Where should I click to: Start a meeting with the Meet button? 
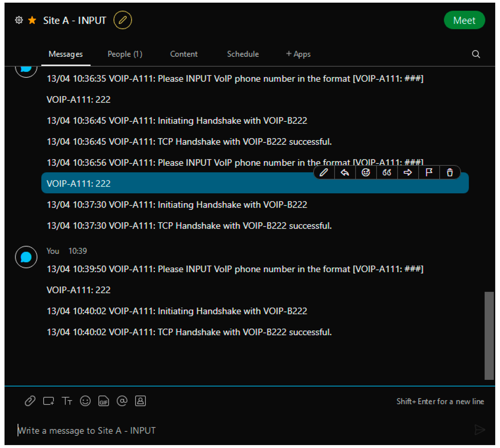tap(464, 20)
